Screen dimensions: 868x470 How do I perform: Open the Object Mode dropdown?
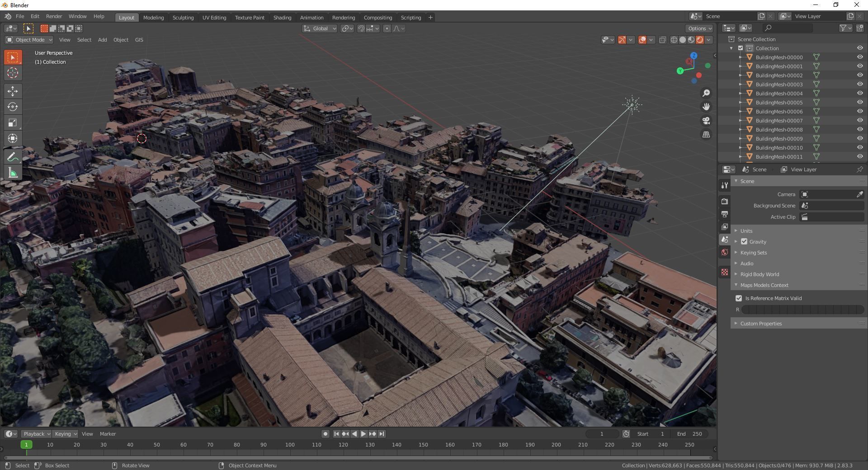pyautogui.click(x=29, y=40)
